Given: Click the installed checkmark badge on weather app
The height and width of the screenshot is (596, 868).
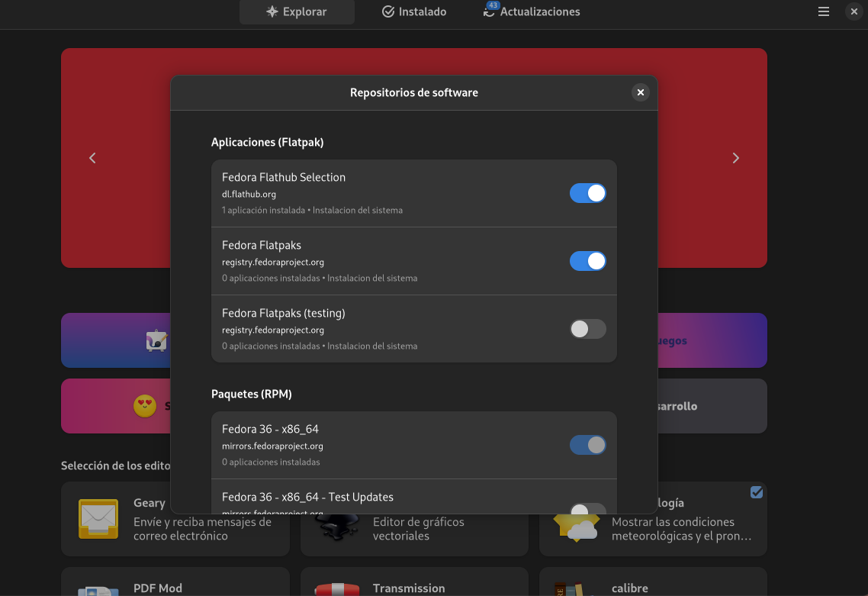Looking at the screenshot, I should point(757,492).
